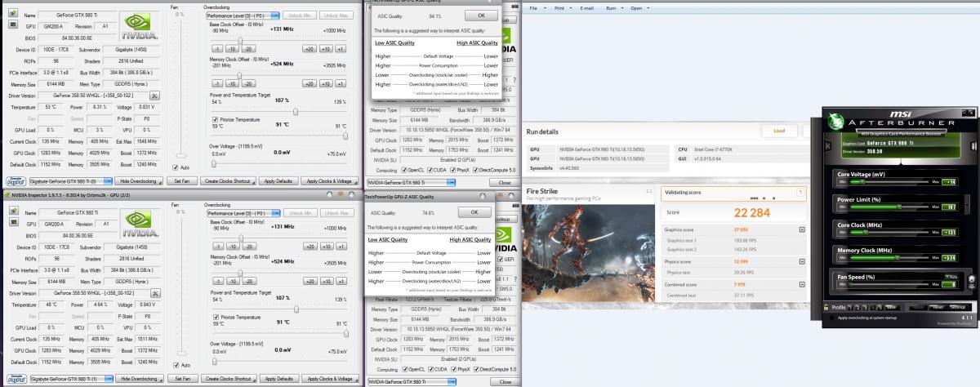Click +20 Base Clock Offset button in GPU (0) Inspector

[310, 49]
